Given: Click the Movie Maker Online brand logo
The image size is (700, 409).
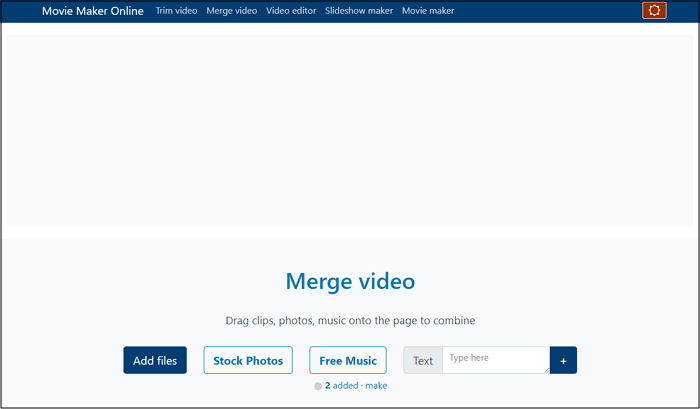Looking at the screenshot, I should (92, 11).
